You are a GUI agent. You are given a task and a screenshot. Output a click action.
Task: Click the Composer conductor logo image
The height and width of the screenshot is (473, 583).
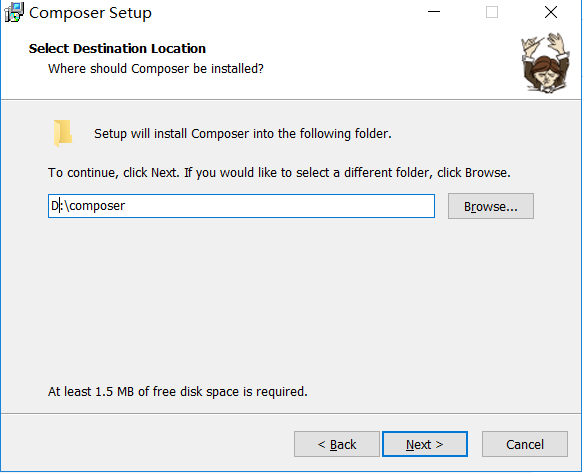(x=545, y=62)
